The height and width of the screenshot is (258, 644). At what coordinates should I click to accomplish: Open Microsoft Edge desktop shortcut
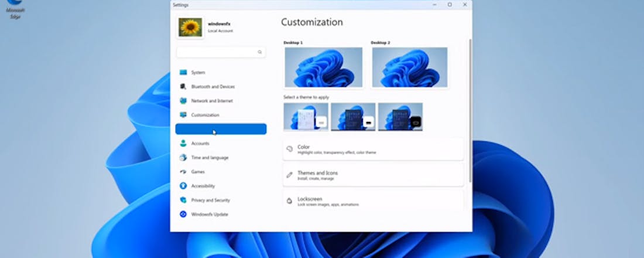(x=15, y=8)
